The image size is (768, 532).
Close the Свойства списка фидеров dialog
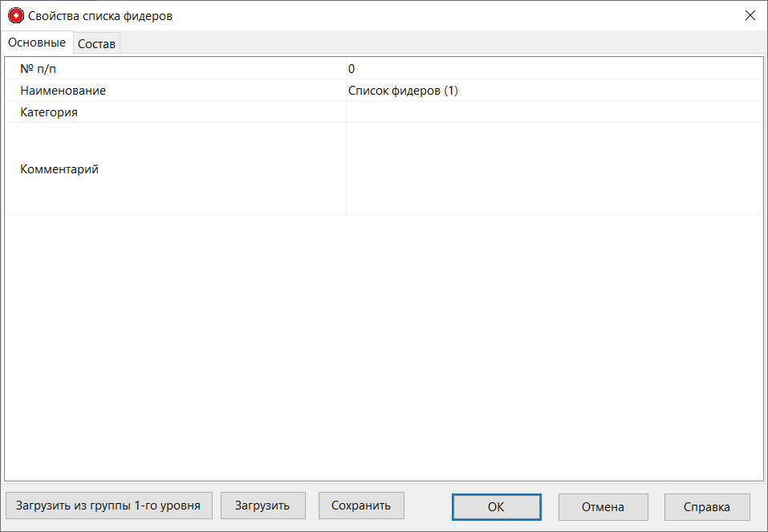pyautogui.click(x=750, y=15)
